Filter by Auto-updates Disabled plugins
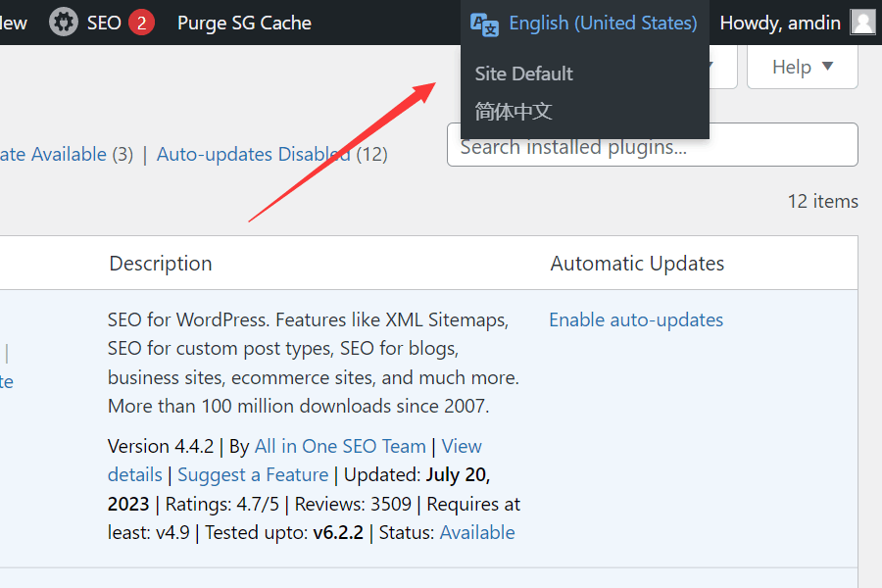The width and height of the screenshot is (882, 588). click(x=253, y=154)
